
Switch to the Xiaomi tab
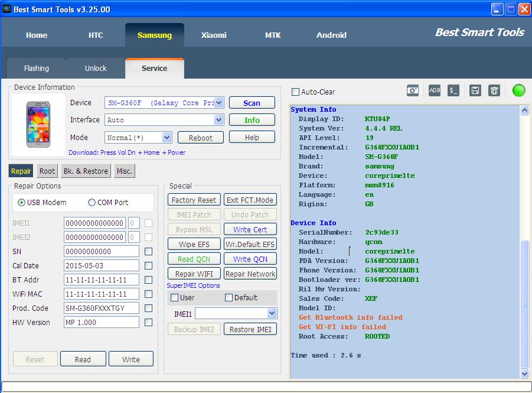click(214, 35)
